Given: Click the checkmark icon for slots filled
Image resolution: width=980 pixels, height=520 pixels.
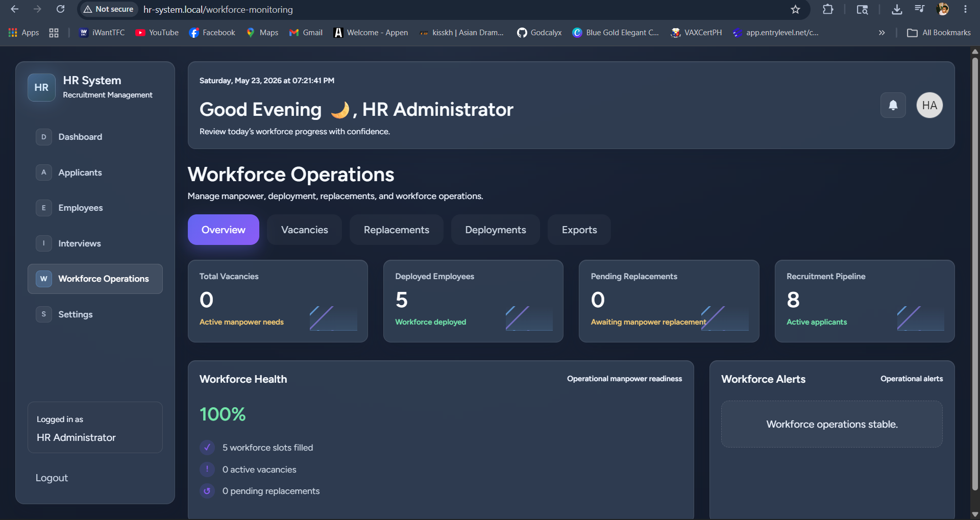Looking at the screenshot, I should (207, 448).
